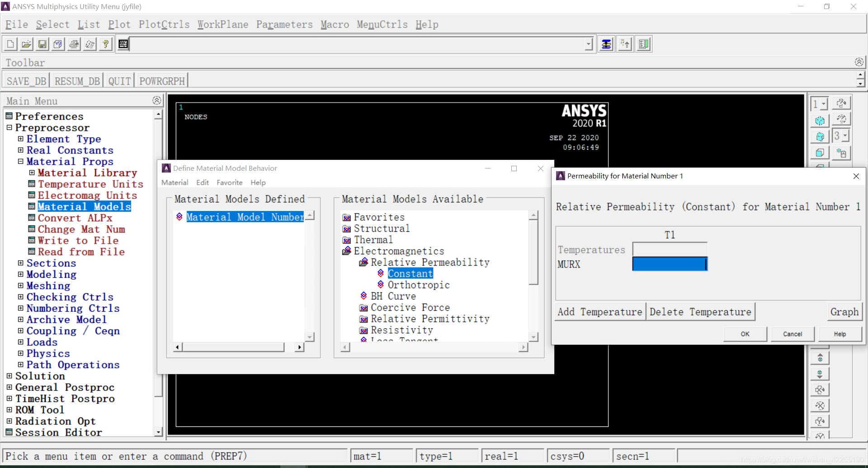Click the New Analysis file icon

[10, 44]
